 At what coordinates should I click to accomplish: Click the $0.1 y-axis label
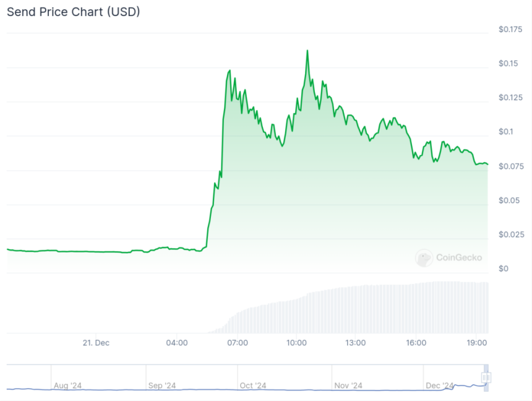coord(506,132)
